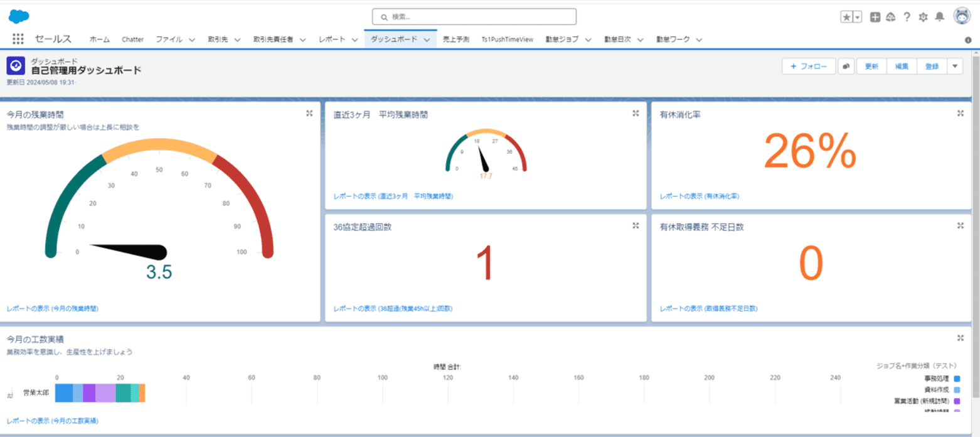Screen dimensions: 980x437
Task: Open the App Launcher waffle icon
Action: (x=18, y=38)
